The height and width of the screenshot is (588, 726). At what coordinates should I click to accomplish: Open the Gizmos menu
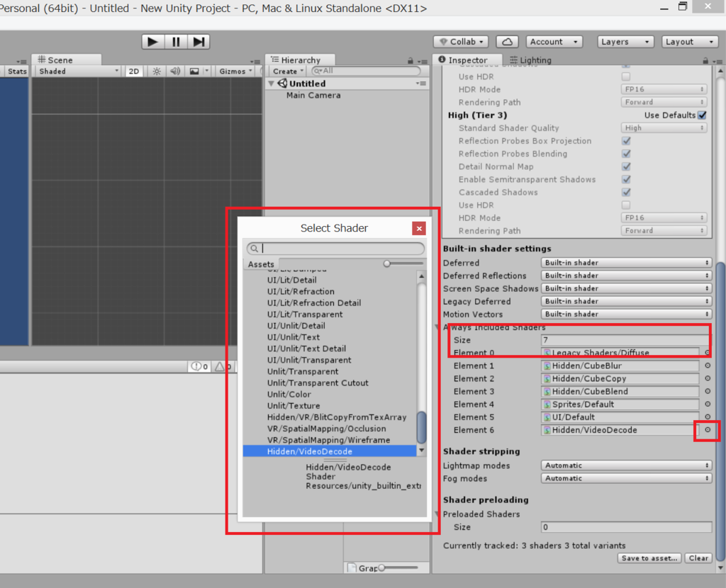tap(236, 72)
